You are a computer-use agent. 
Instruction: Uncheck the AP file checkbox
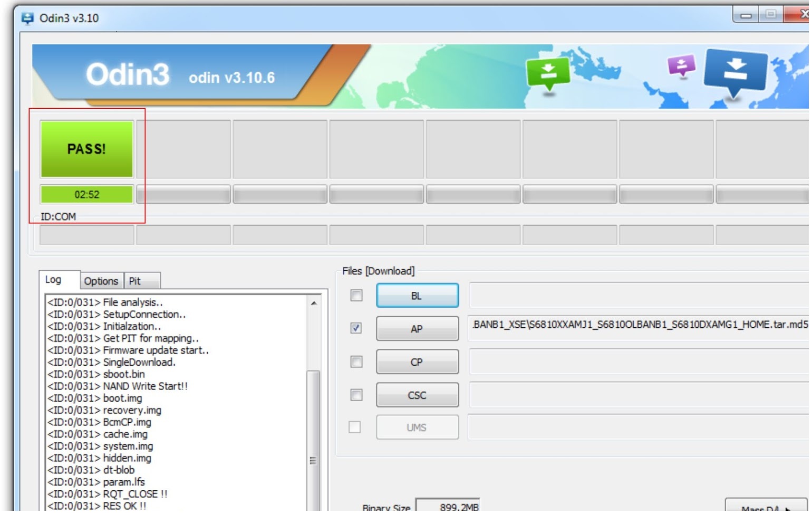point(356,328)
